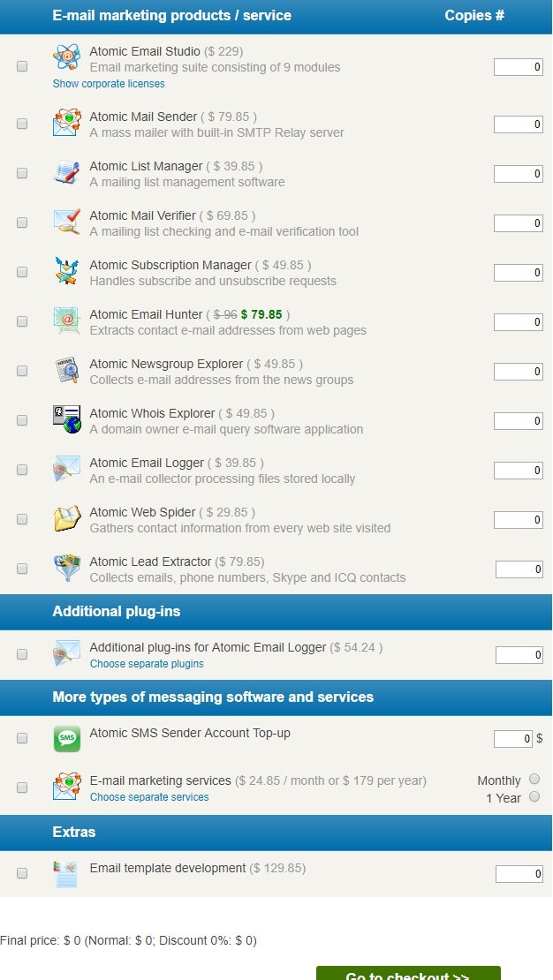
Task: Tick the Atomic Web Spider checkbox
Action: click(22, 519)
